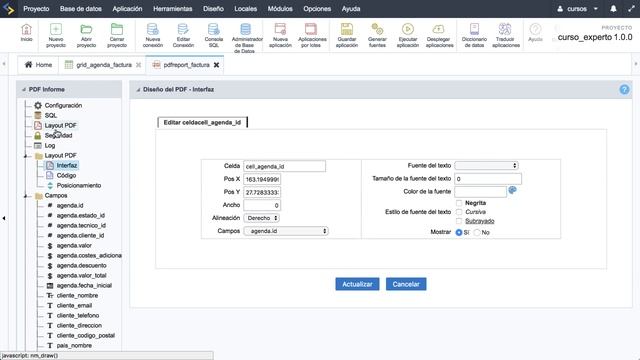The width and height of the screenshot is (640, 360).
Task: Collapse the Layout PDF folder in tree
Action: pos(25,156)
